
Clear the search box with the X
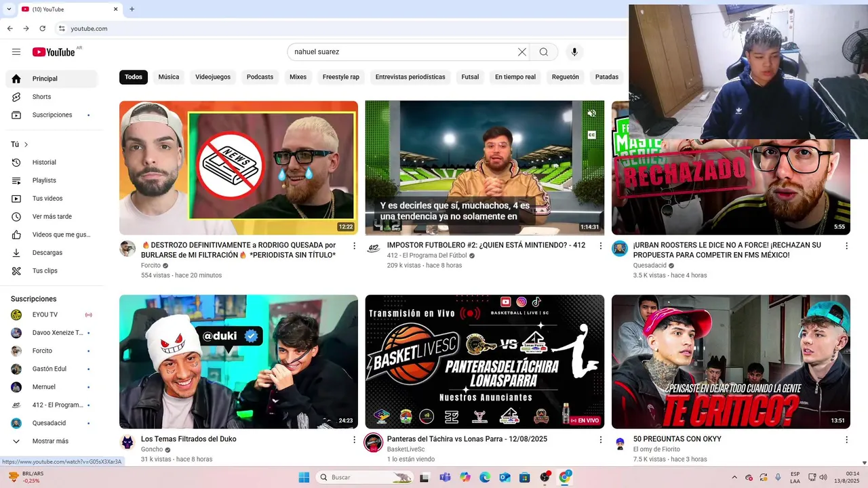tap(522, 52)
